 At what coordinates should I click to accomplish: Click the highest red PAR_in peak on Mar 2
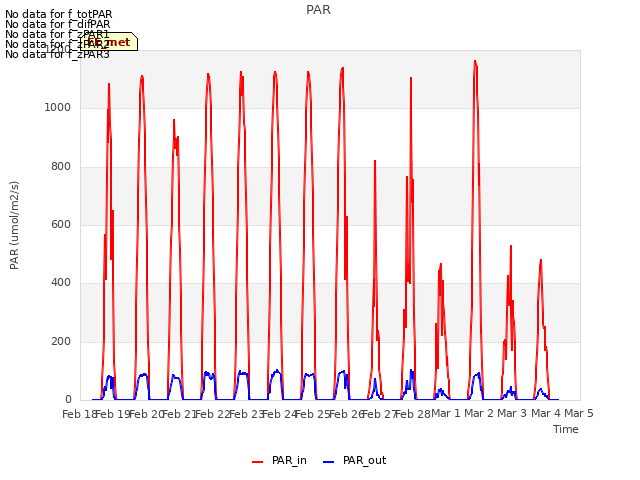click(x=475, y=61)
